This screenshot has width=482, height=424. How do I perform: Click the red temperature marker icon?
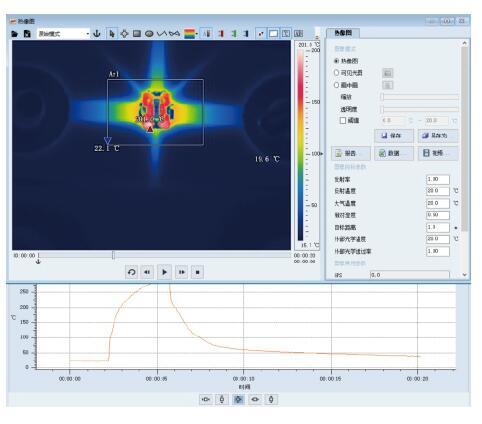221,34
